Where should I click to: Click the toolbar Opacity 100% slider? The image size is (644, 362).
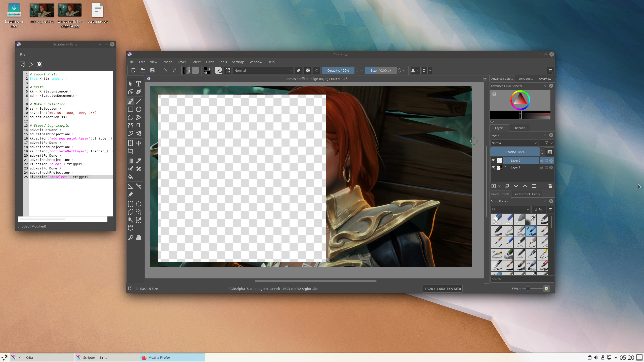click(x=338, y=71)
